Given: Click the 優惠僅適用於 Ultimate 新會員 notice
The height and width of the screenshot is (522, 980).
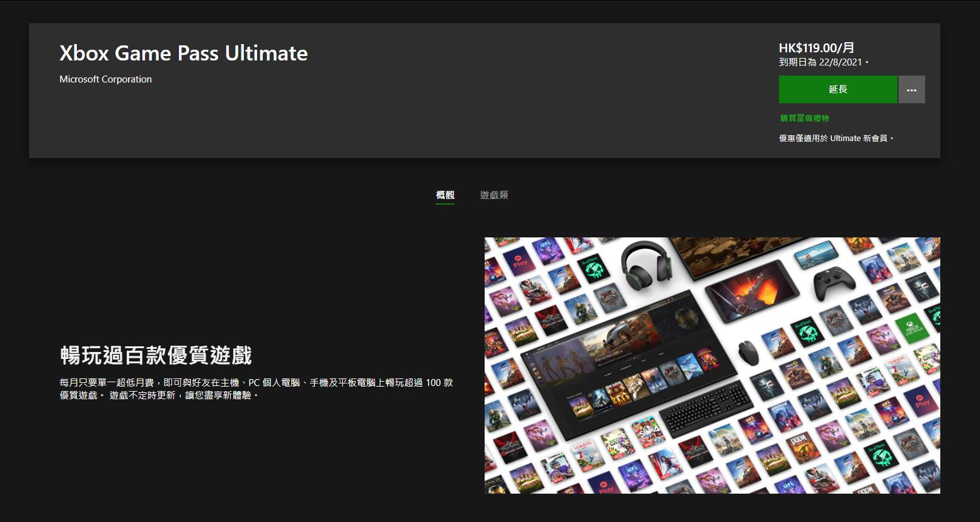Looking at the screenshot, I should (x=836, y=138).
